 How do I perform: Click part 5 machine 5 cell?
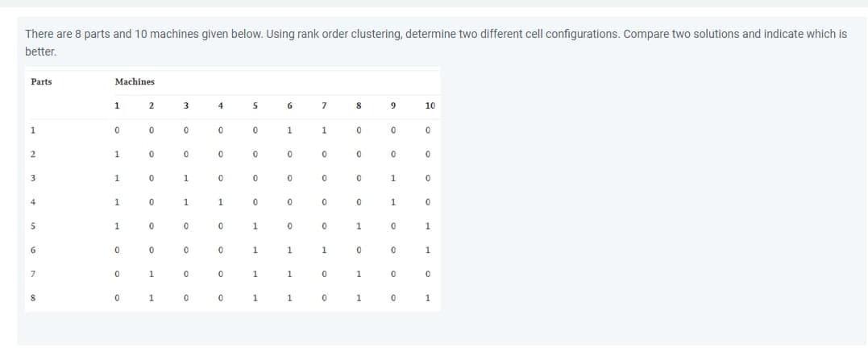click(x=255, y=226)
